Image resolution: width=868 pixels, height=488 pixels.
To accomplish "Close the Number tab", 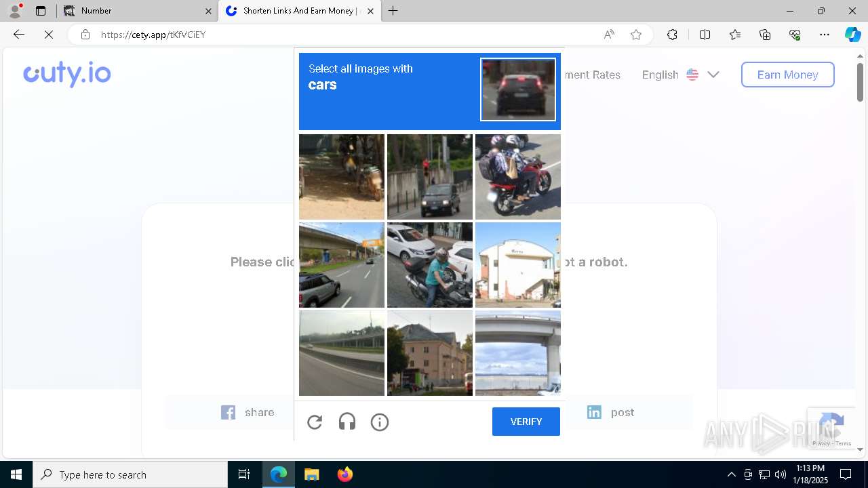I will tap(208, 11).
